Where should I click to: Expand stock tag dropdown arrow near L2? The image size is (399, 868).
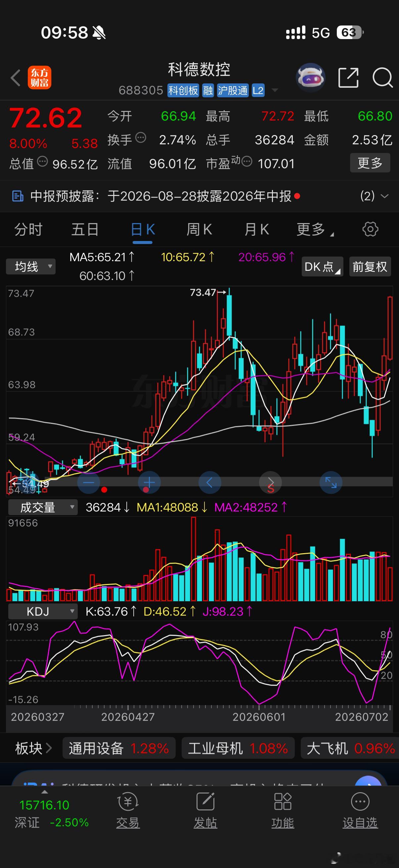275,90
